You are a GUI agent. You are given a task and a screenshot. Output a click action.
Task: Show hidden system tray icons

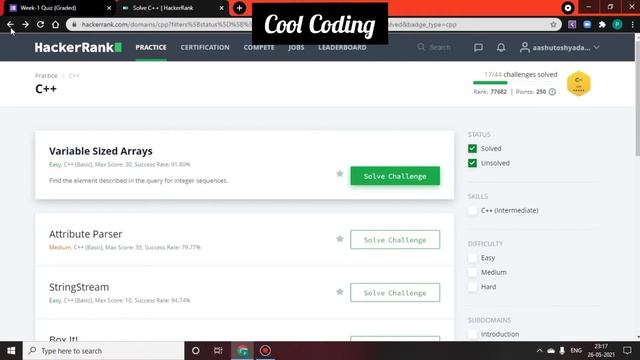tap(540, 351)
